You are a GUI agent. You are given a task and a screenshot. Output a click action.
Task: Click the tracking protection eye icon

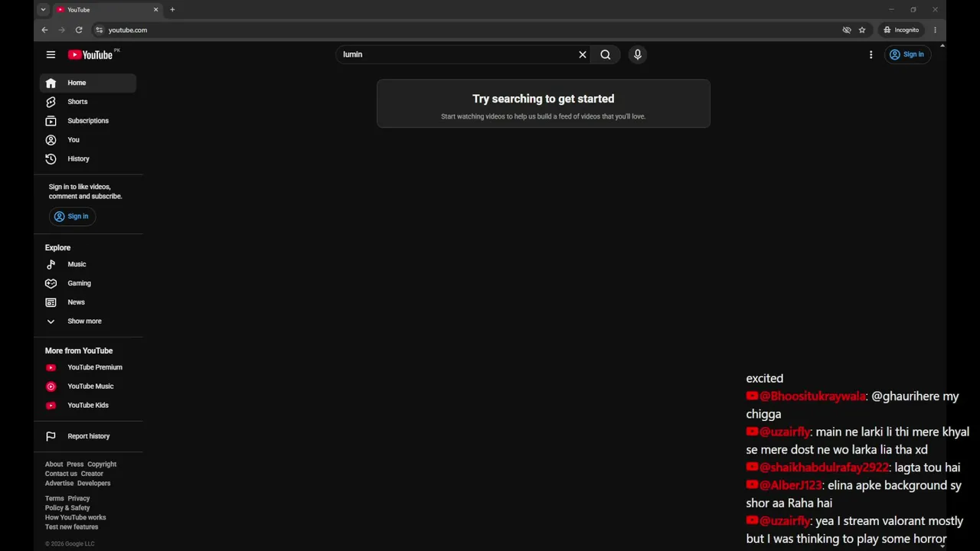click(847, 30)
